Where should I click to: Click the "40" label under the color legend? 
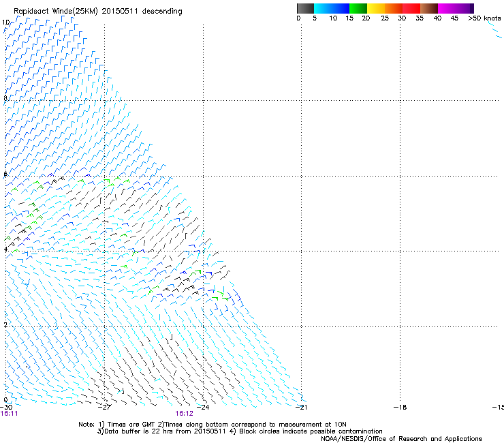437,18
